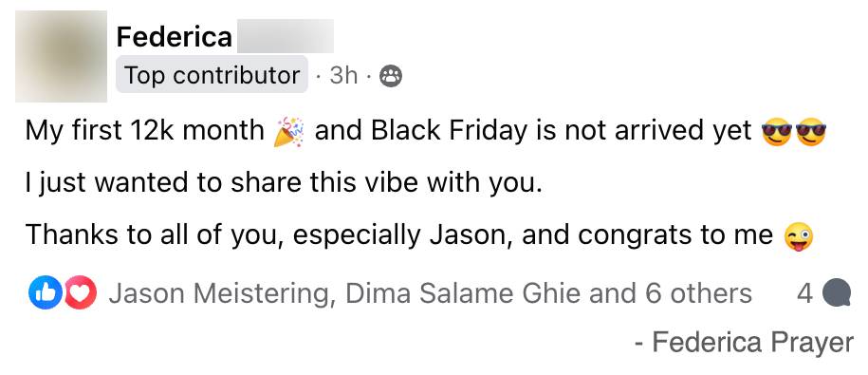Viewport: 868px width, 375px height.
Task: Click the blurred surname next to Federica
Action: (x=286, y=37)
